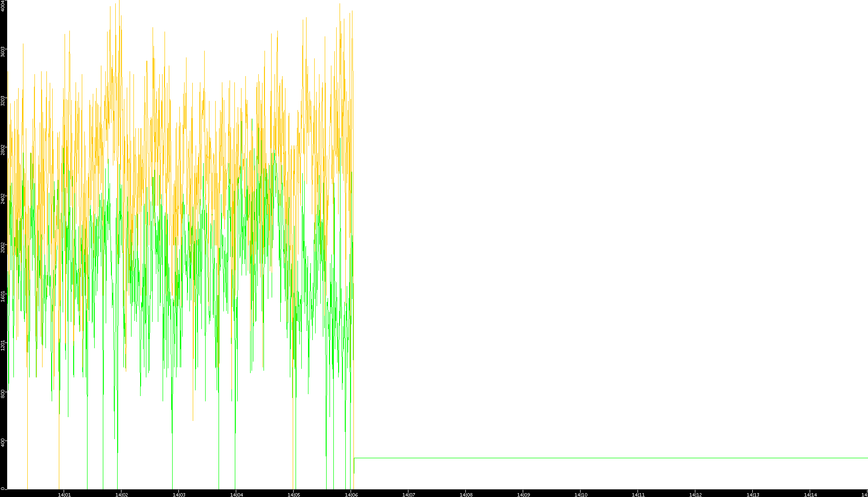Click the 14:14 time axis label
This screenshot has width=868, height=497.
(x=810, y=495)
